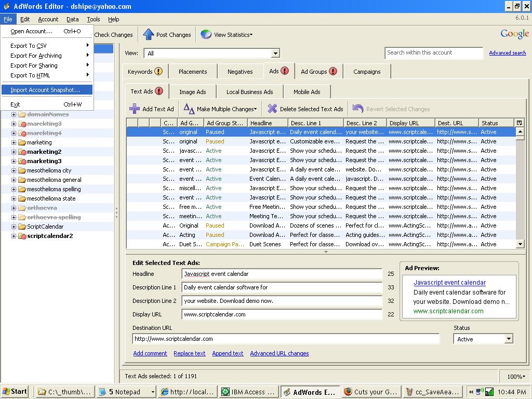Image resolution: width=532 pixels, height=399 pixels.
Task: Click the Make Multiple Changes icon
Action: coord(189,109)
